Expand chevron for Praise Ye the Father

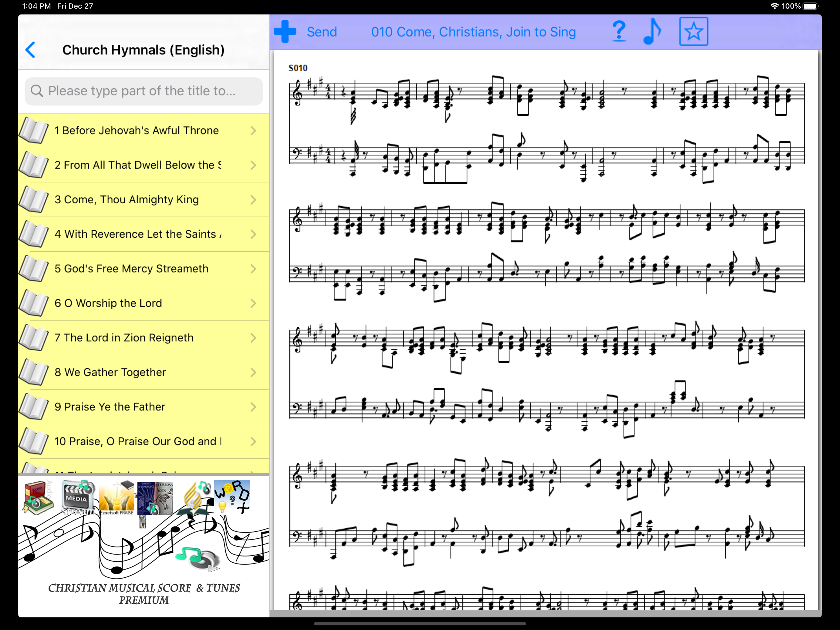pos(253,407)
